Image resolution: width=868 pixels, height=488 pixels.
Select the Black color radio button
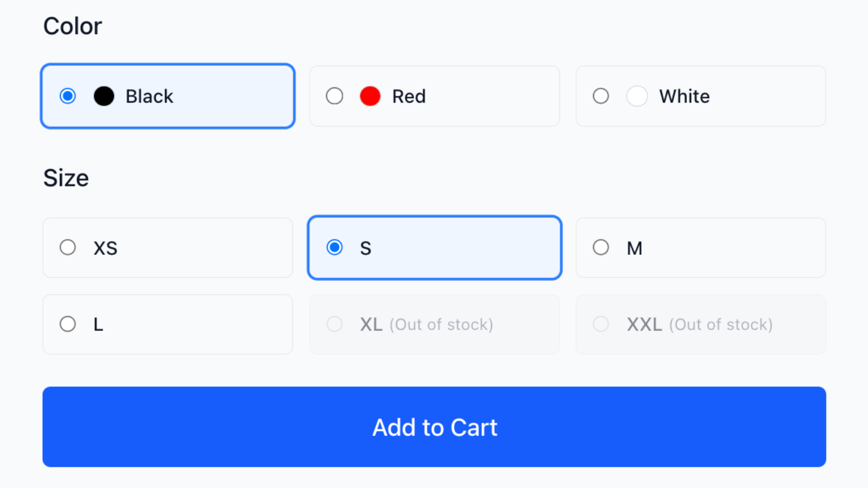pos(68,97)
